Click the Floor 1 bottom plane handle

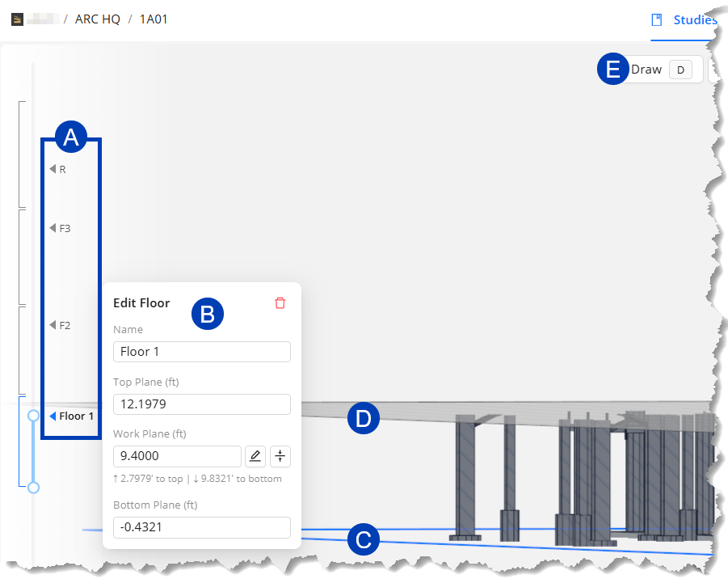(x=33, y=488)
